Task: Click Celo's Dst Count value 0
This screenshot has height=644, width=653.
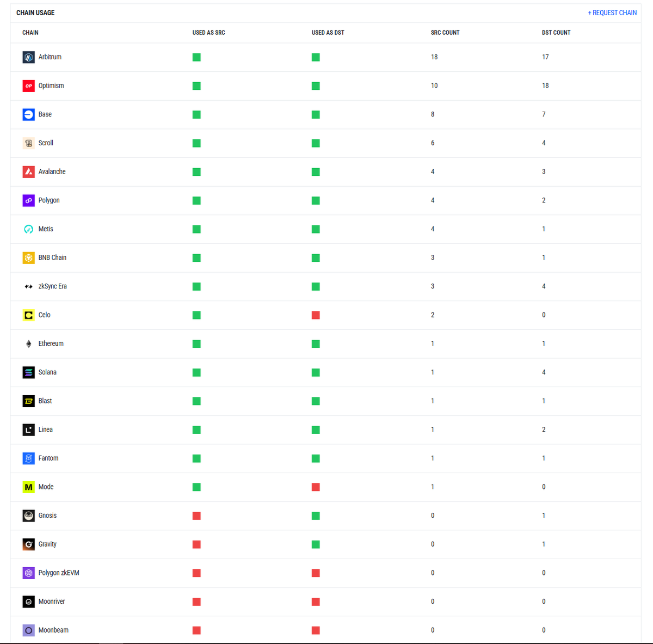Action: pyautogui.click(x=544, y=315)
